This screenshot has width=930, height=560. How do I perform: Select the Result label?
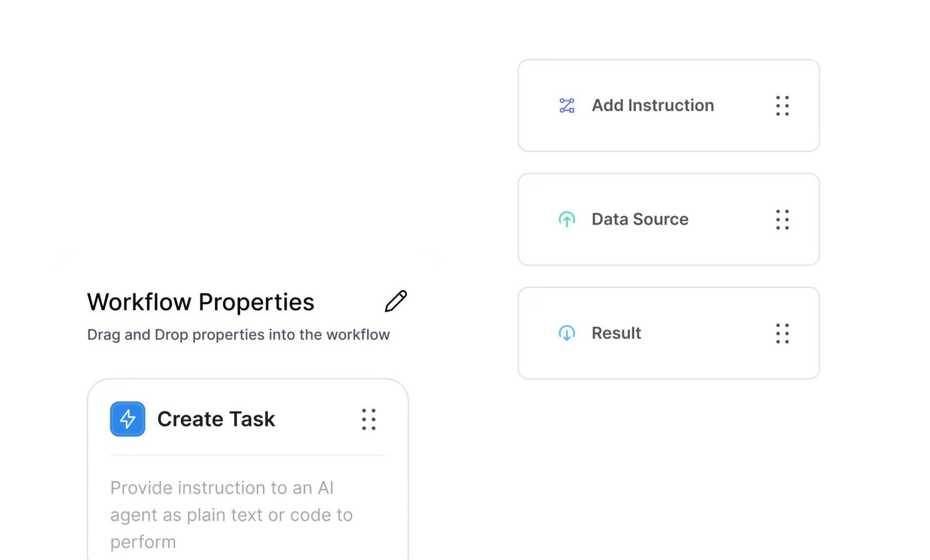(616, 333)
